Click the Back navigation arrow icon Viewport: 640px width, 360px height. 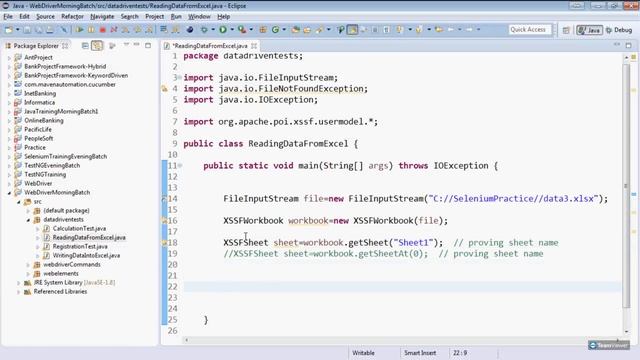pos(451,30)
